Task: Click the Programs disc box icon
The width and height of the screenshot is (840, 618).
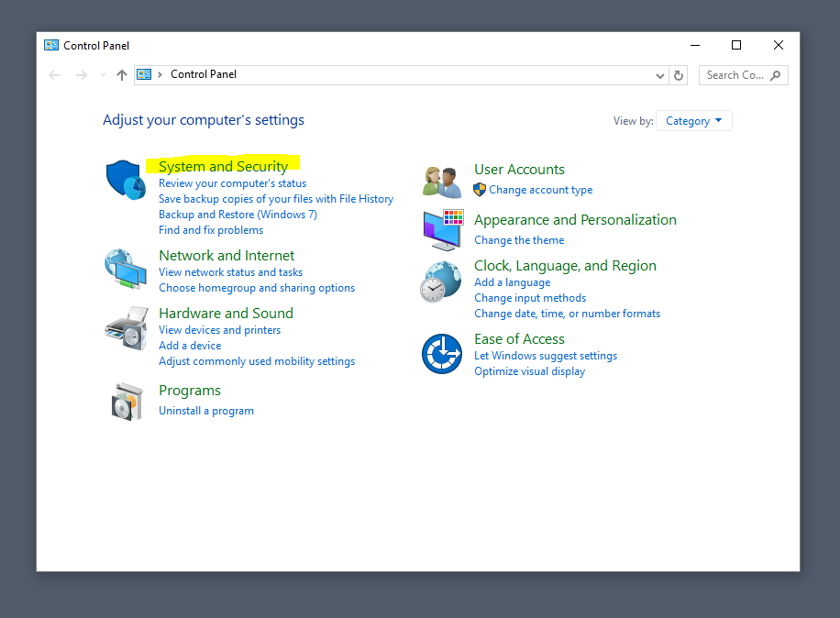Action: click(127, 402)
